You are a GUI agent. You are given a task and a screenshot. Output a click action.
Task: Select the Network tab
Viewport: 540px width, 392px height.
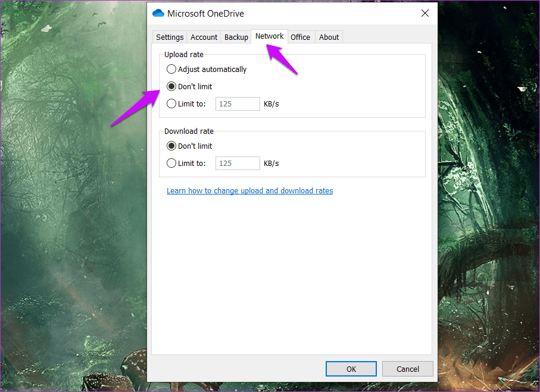coord(269,36)
